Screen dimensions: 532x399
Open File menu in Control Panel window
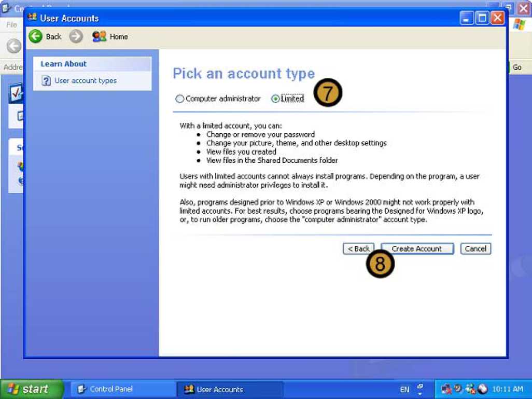[11, 25]
